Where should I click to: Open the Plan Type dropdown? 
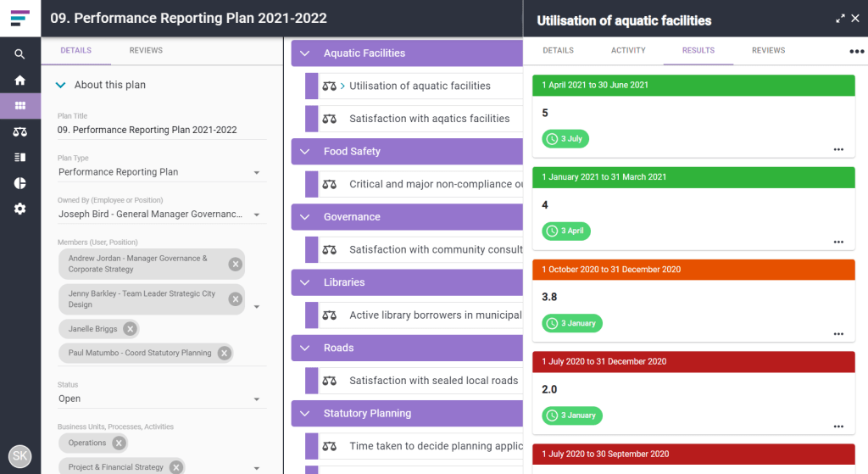(x=159, y=172)
